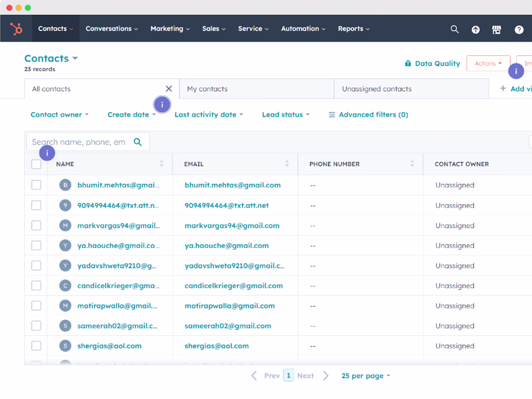Screen dimensions: 532x399
Task: Sort by the Name column arrows
Action: [x=162, y=164]
